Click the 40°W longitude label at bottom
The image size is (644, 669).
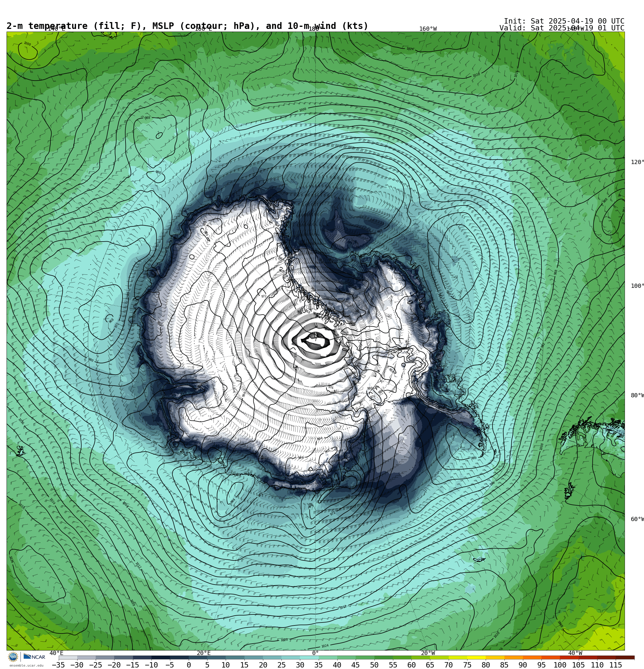pos(575,653)
